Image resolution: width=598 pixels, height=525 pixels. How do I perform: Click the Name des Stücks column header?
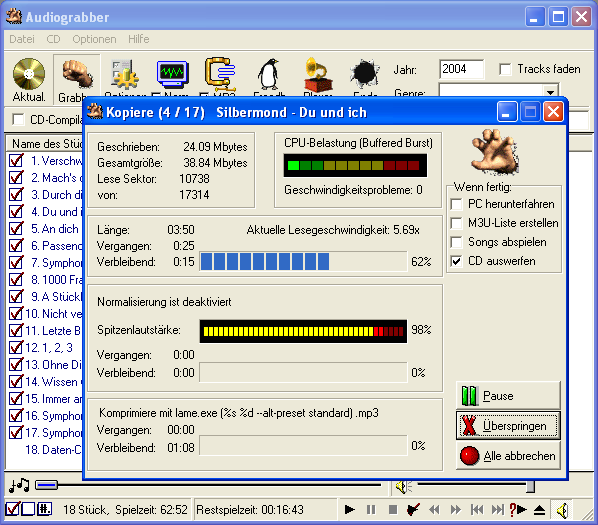pos(45,144)
